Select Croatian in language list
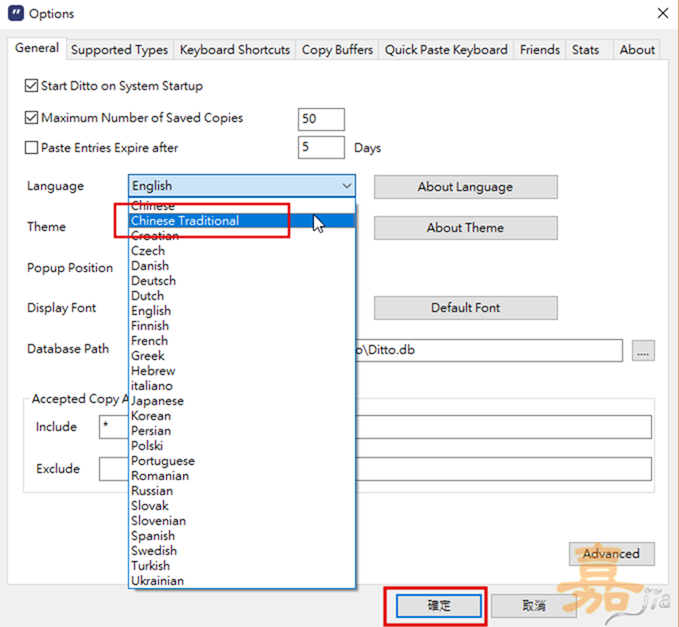The width and height of the screenshot is (679, 627). [x=242, y=236]
